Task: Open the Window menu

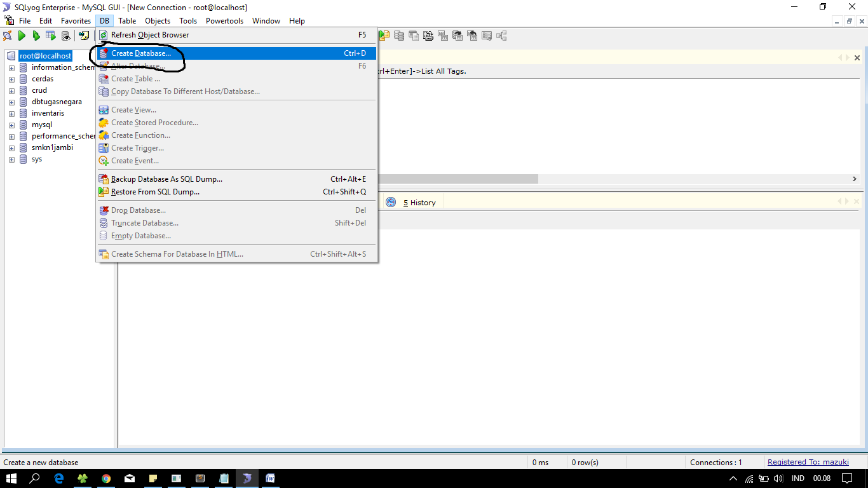Action: coord(266,21)
